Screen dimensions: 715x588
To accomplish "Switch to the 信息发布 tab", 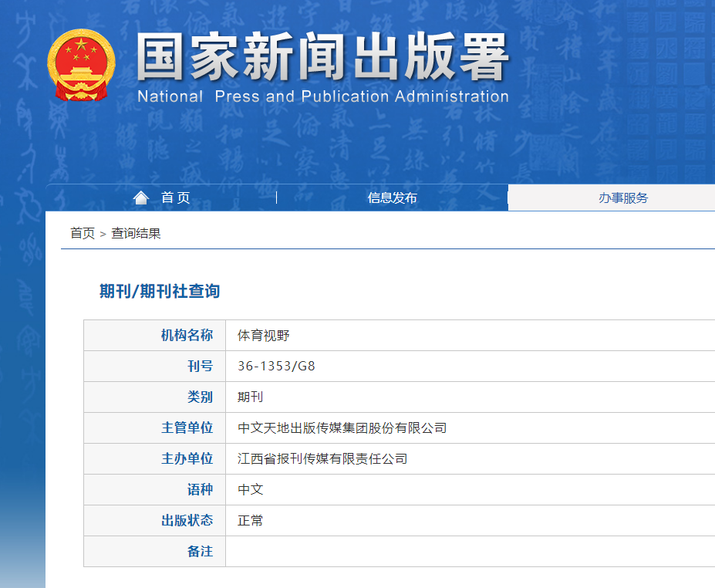I will [392, 198].
